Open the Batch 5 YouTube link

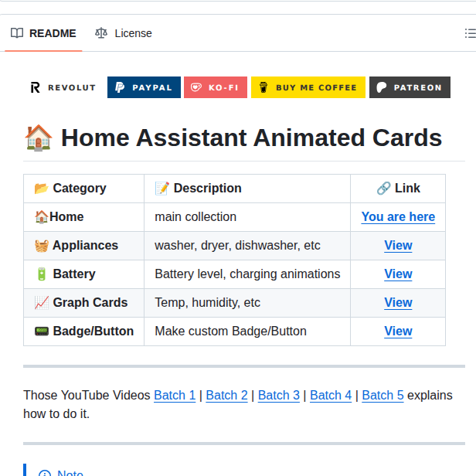382,396
